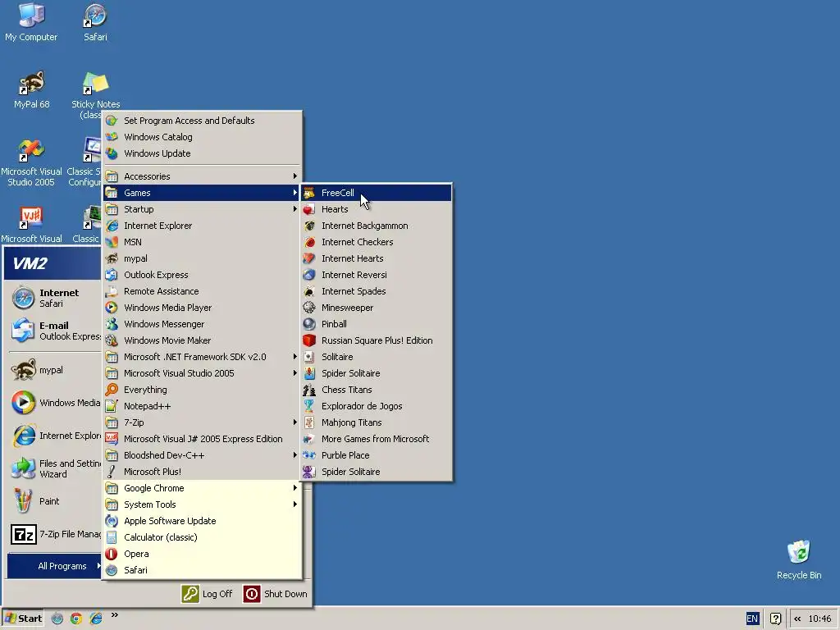The image size is (840, 630).
Task: Open Remote Assistance
Action: (203, 291)
